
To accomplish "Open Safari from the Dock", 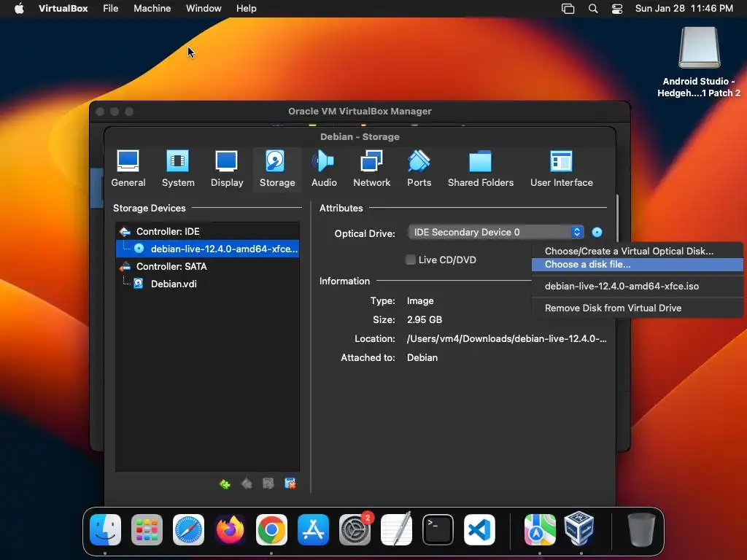I will [x=189, y=529].
